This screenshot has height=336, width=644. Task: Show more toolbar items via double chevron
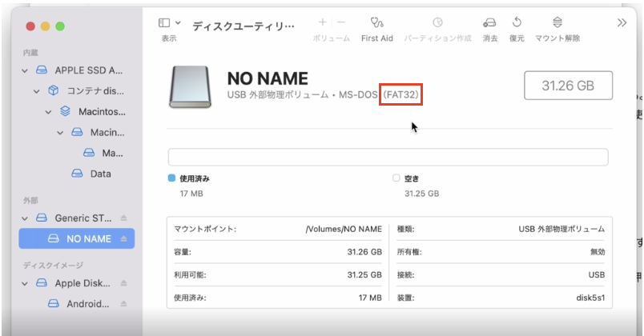point(622,23)
